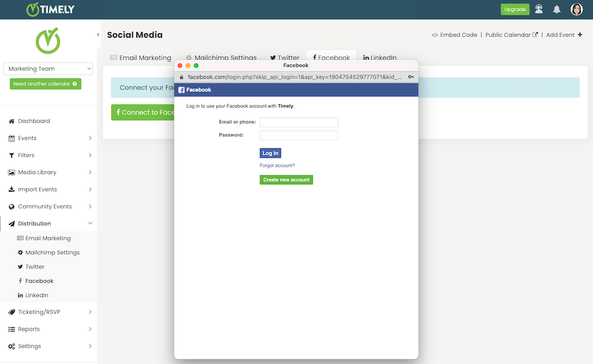Viewport: 593px width, 364px height.
Task: Expand the Community Events chevron
Action: click(90, 206)
